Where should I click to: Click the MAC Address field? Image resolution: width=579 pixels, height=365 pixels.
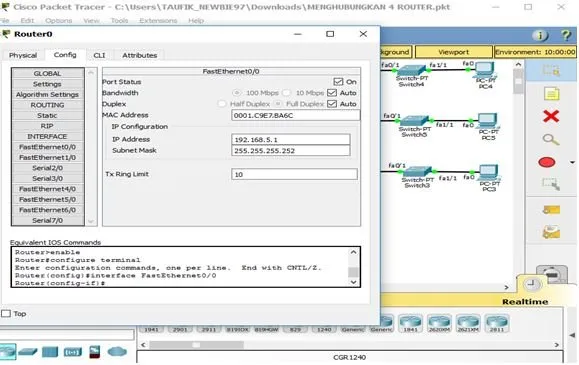tap(295, 115)
